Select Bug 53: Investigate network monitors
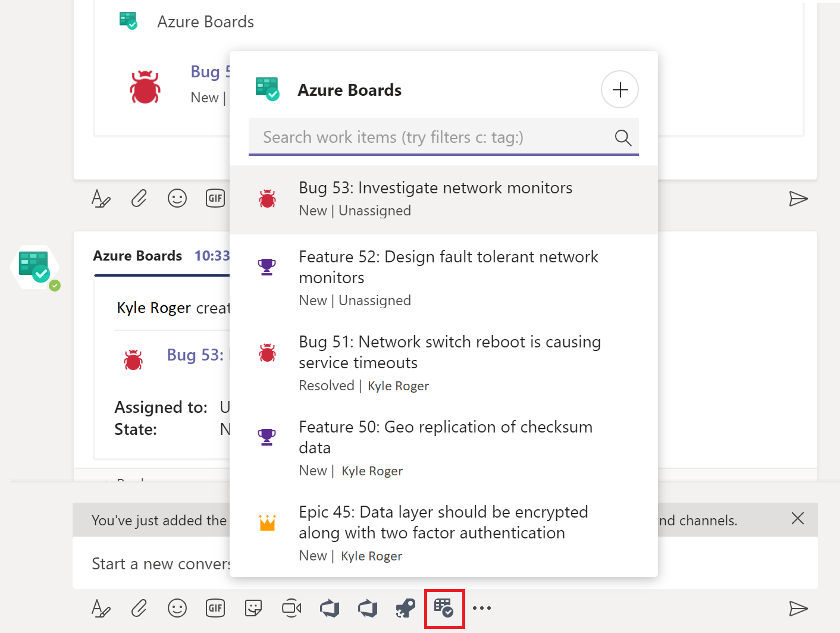Screen dimensions: 840x633 [x=444, y=199]
